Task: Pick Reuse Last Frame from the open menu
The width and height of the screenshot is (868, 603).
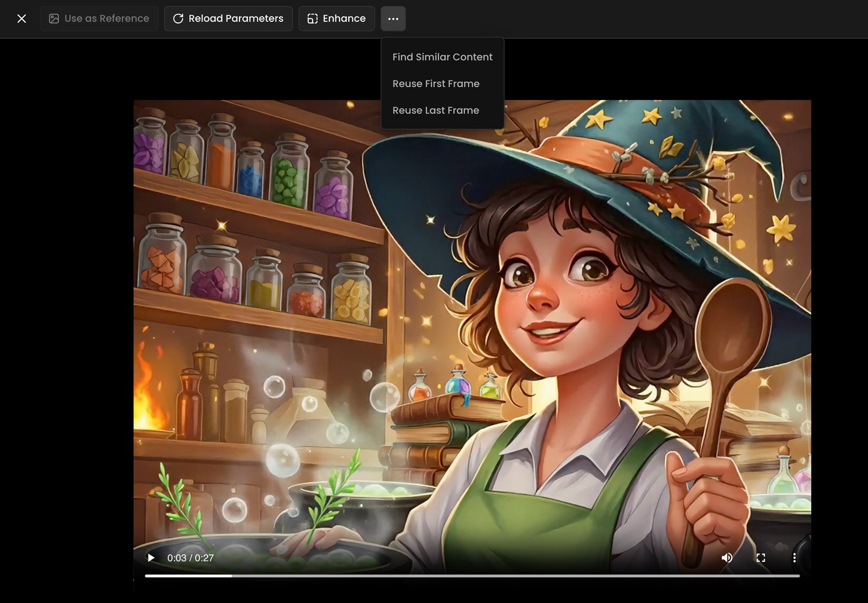Action: (x=435, y=110)
